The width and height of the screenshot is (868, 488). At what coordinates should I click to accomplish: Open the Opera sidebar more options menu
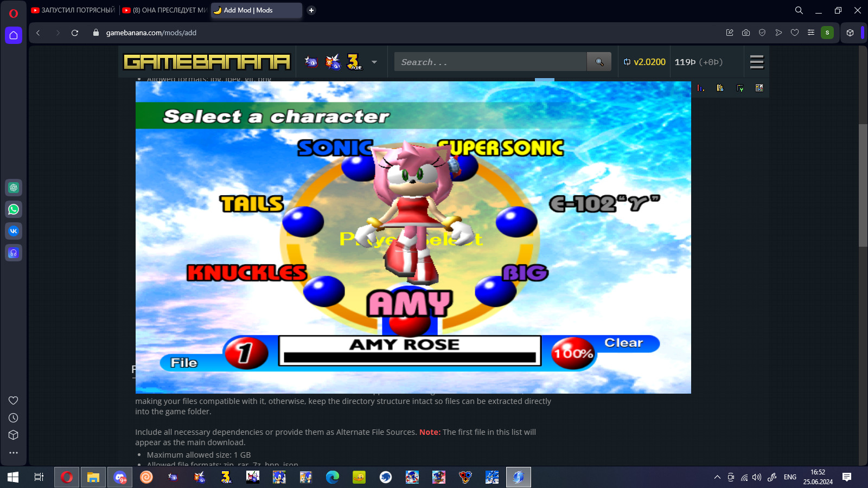point(14,453)
